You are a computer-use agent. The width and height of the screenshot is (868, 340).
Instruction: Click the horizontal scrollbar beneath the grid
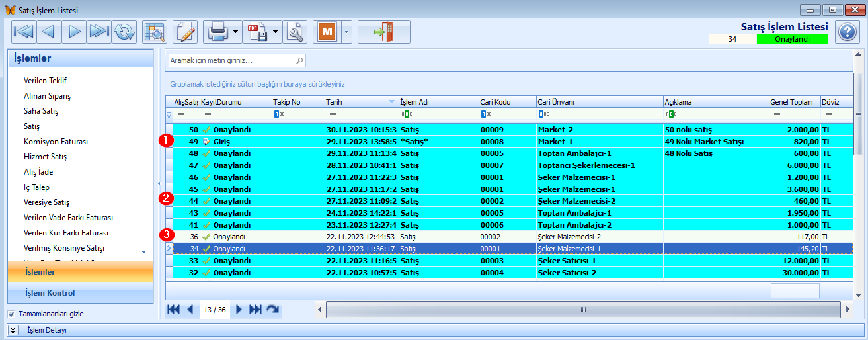pos(582,310)
